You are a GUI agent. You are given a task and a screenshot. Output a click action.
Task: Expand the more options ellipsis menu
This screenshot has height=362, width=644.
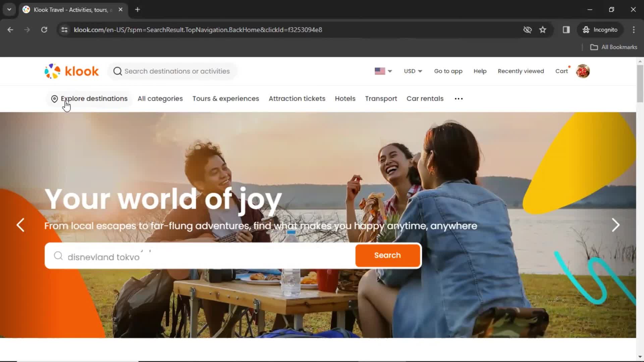pos(458,98)
